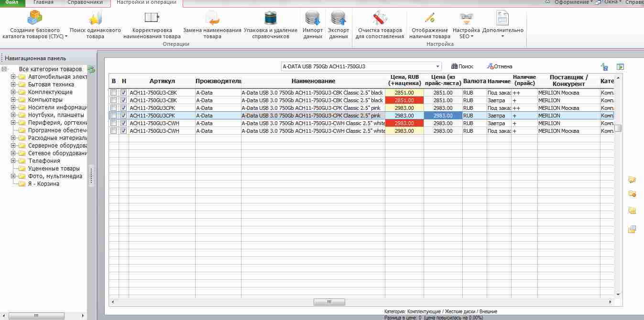Click Поставщик / Конкурент column header
Image resolution: width=644 pixels, height=320 pixels.
pos(568,81)
